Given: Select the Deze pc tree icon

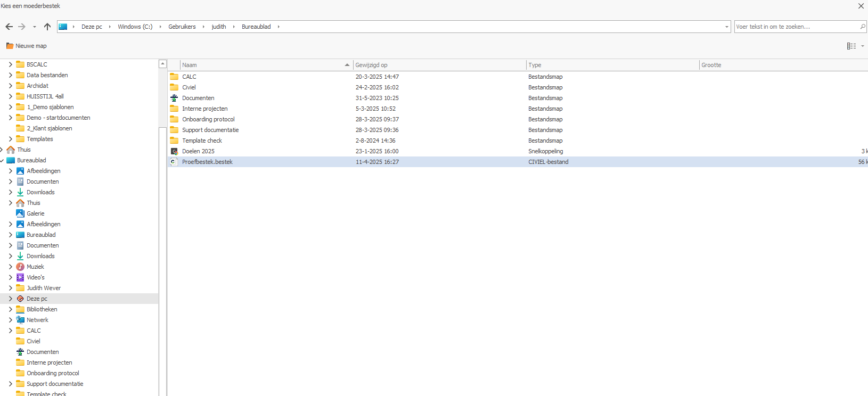Looking at the screenshot, I should 20,299.
